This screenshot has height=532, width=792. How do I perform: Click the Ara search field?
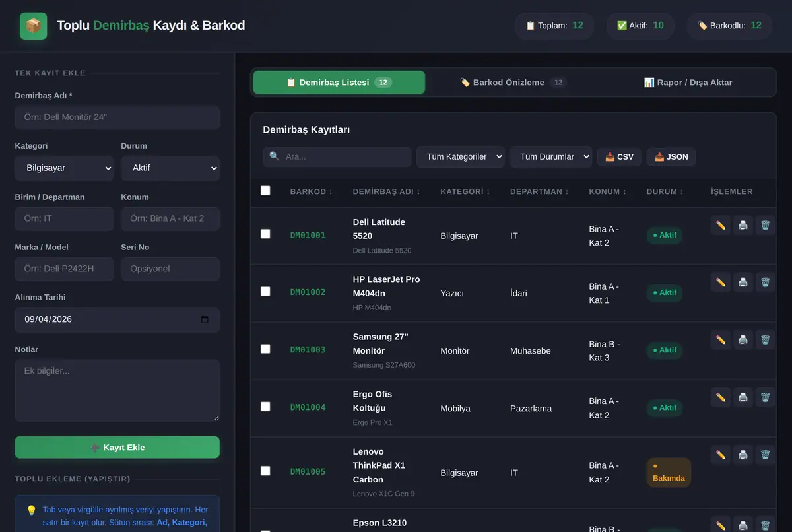pos(337,157)
